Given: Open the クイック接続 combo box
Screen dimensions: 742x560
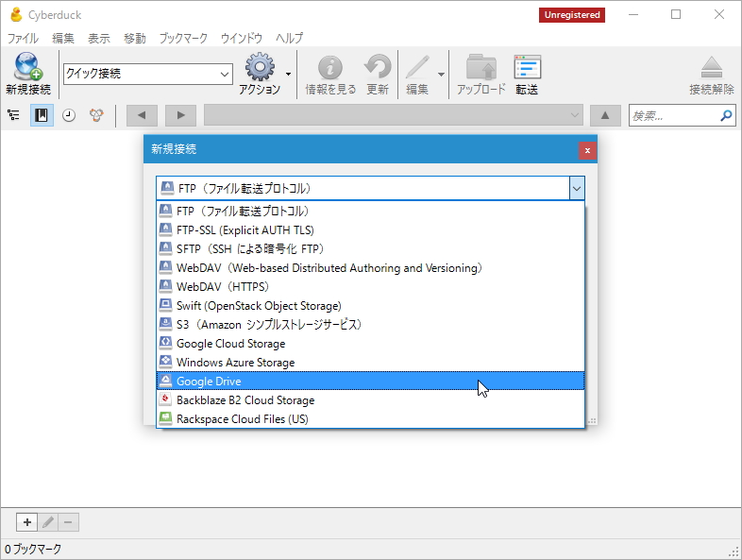Looking at the screenshot, I should 147,74.
